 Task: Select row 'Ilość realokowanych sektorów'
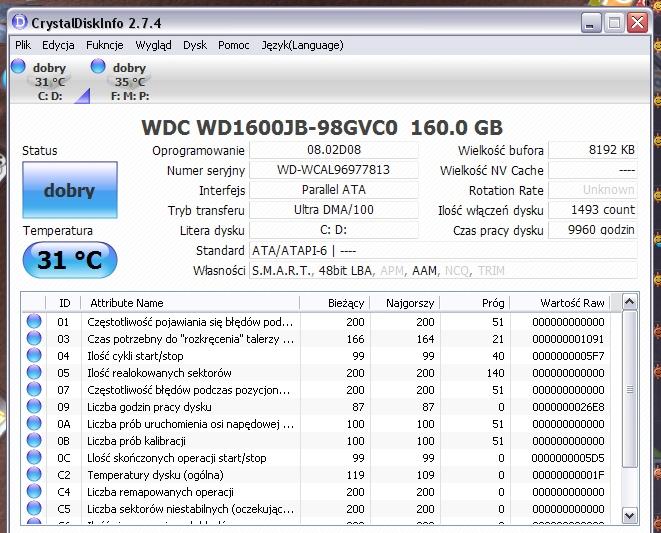(x=320, y=373)
